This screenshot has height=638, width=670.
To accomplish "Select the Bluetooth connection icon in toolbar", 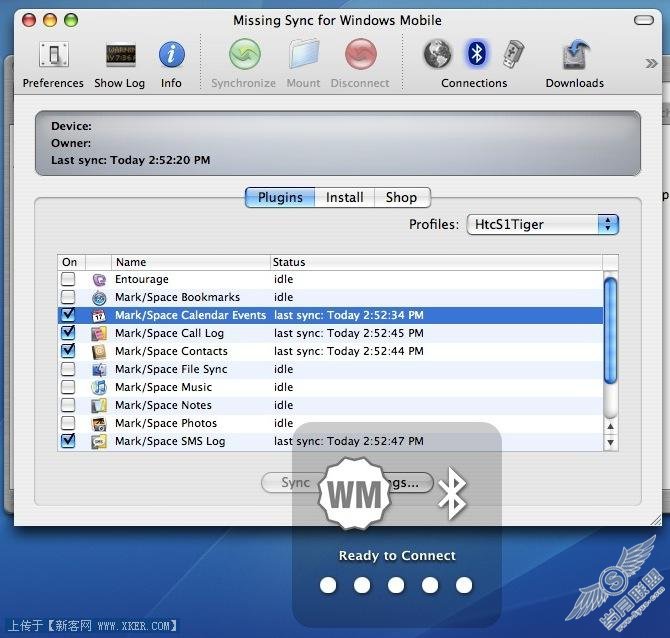I will click(476, 54).
